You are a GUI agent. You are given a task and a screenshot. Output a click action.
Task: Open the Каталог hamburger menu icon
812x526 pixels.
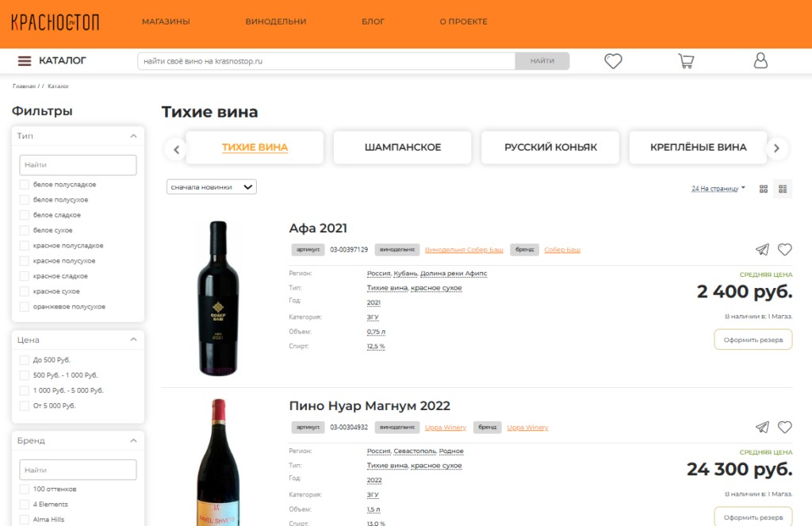[x=25, y=61]
